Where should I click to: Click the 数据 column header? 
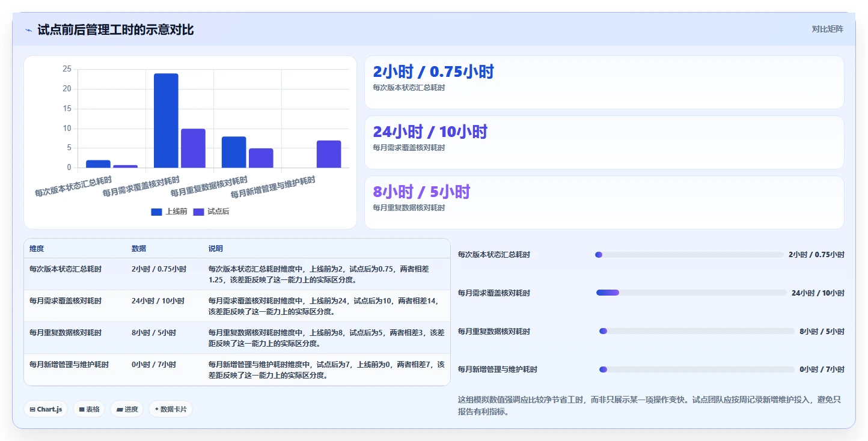point(139,249)
